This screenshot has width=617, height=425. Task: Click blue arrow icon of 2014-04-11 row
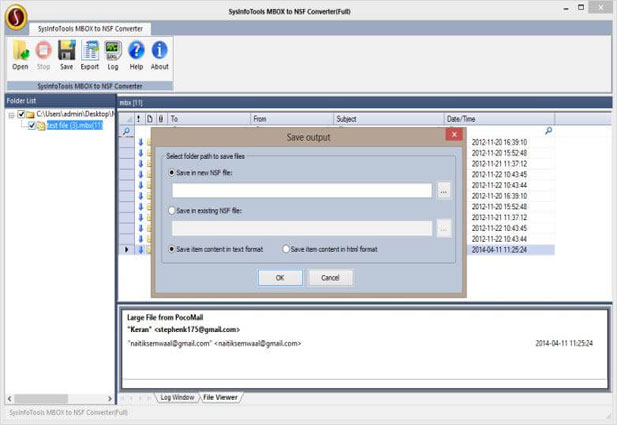tap(140, 249)
